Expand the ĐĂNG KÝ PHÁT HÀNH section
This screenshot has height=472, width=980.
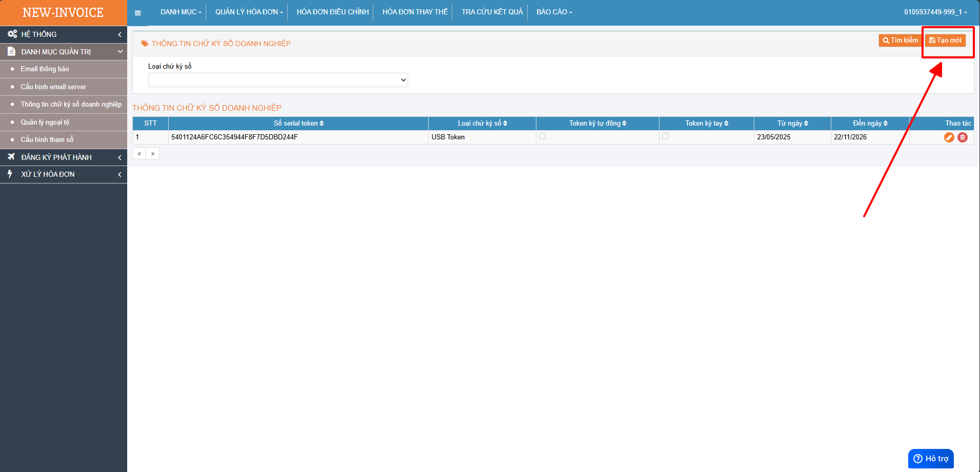click(x=64, y=157)
